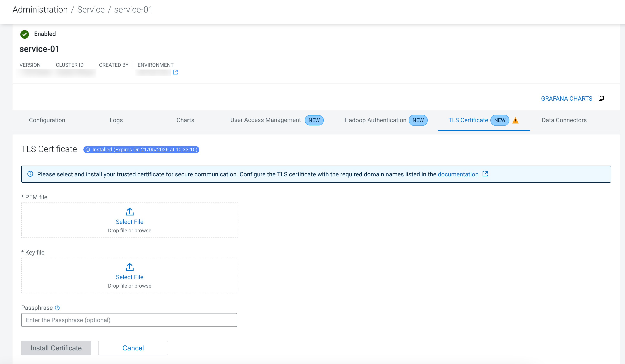The width and height of the screenshot is (625, 364).
Task: Switch to Data Connectors tab
Action: coord(564,120)
